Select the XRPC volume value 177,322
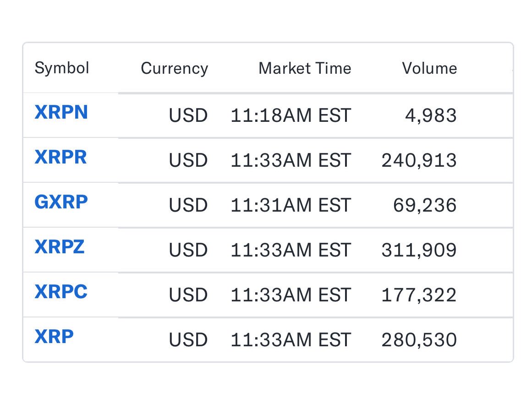532x404 pixels. pos(419,295)
